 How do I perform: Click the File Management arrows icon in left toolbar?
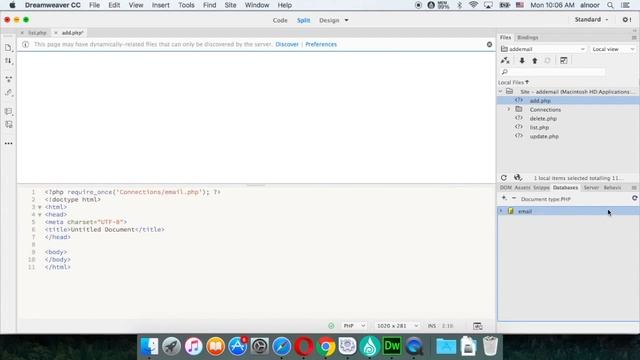pos(8,61)
